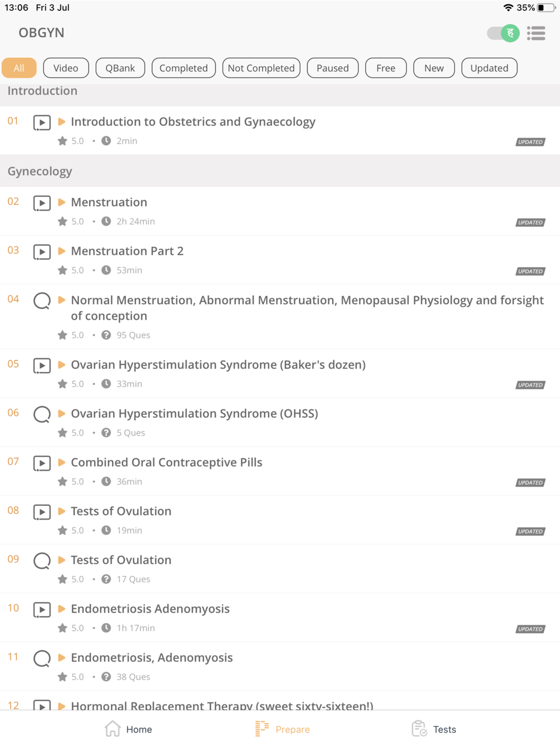Show Not Completed items
Image resolution: width=560 pixels, height=747 pixels.
[261, 68]
